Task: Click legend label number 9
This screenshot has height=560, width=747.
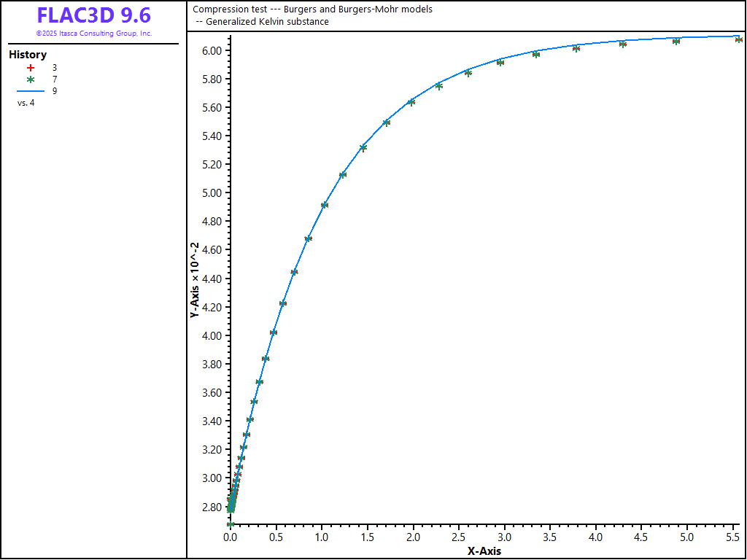Action: coord(55,91)
